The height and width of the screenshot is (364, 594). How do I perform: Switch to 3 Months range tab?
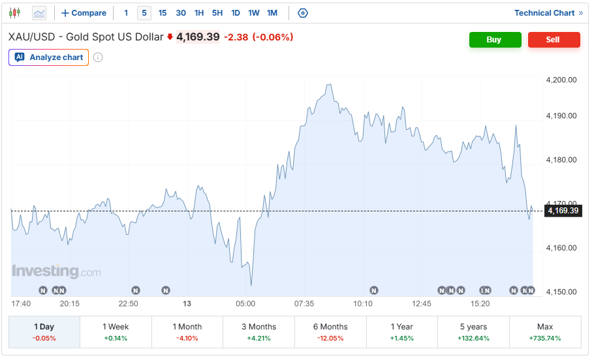pos(258,332)
